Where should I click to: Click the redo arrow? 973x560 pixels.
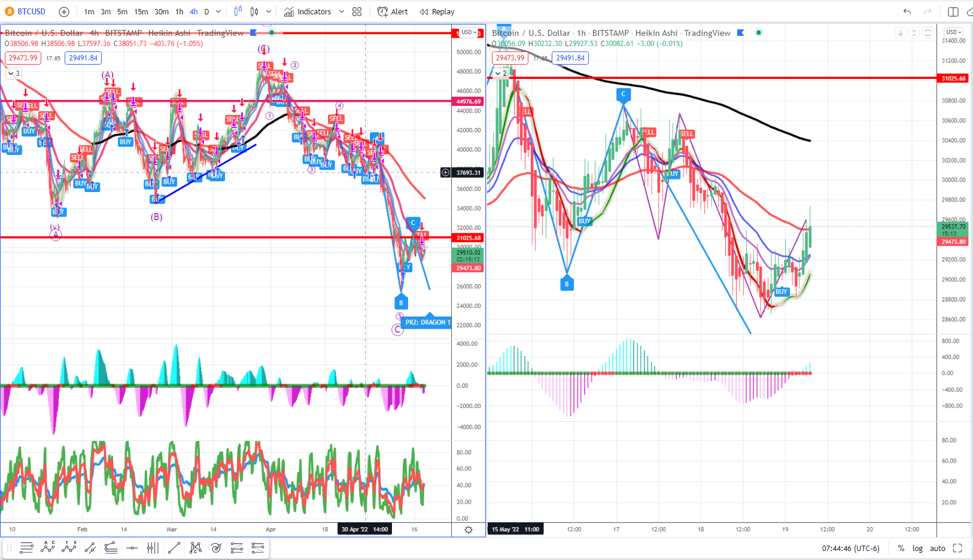coord(928,11)
